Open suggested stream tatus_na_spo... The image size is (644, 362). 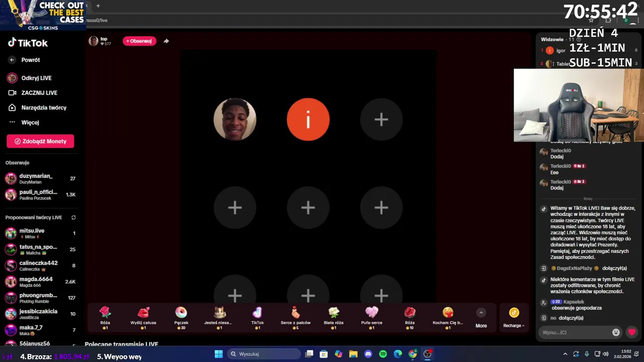40,249
